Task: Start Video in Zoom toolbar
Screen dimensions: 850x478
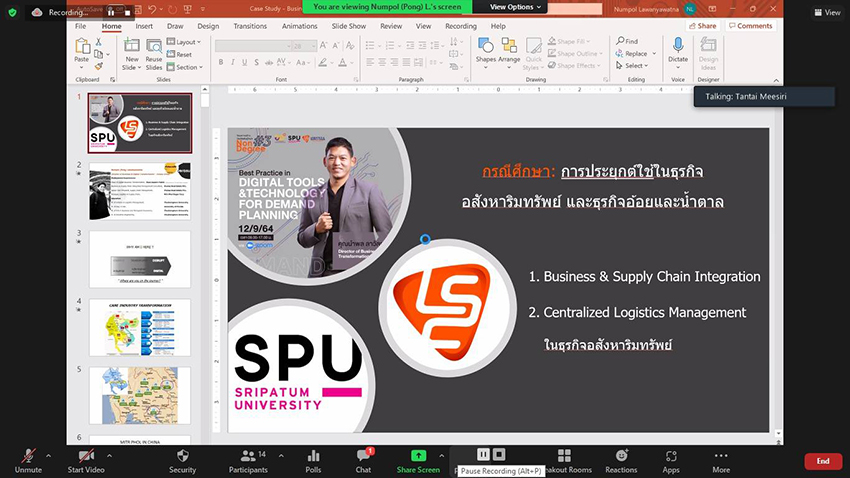Action: pyautogui.click(x=86, y=461)
